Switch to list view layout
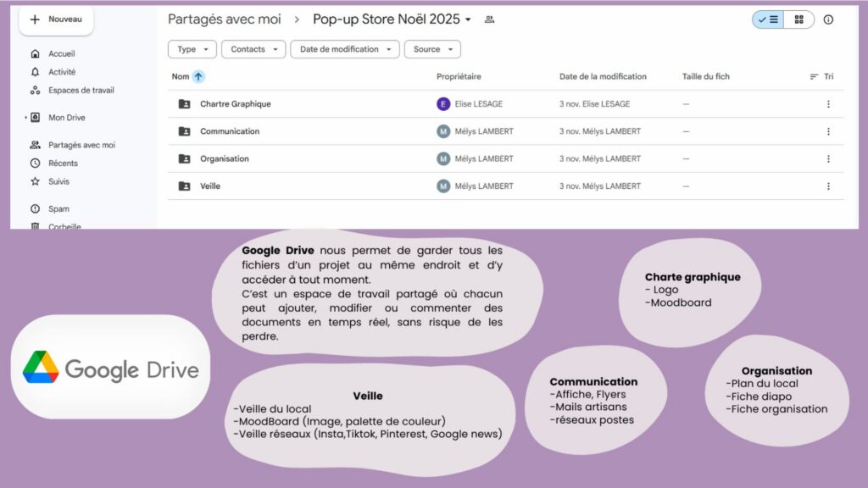This screenshot has width=868, height=488. click(768, 19)
